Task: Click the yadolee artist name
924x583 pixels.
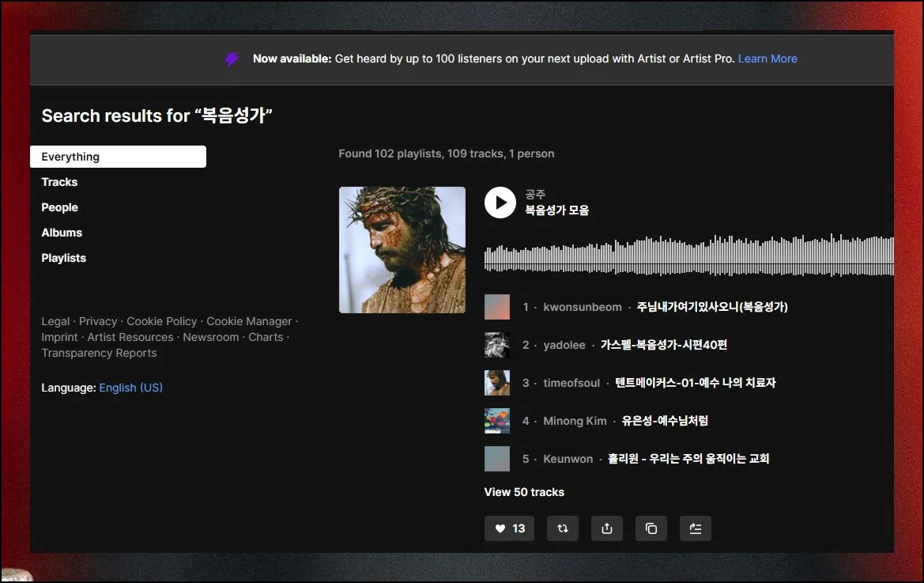Action: click(x=564, y=345)
